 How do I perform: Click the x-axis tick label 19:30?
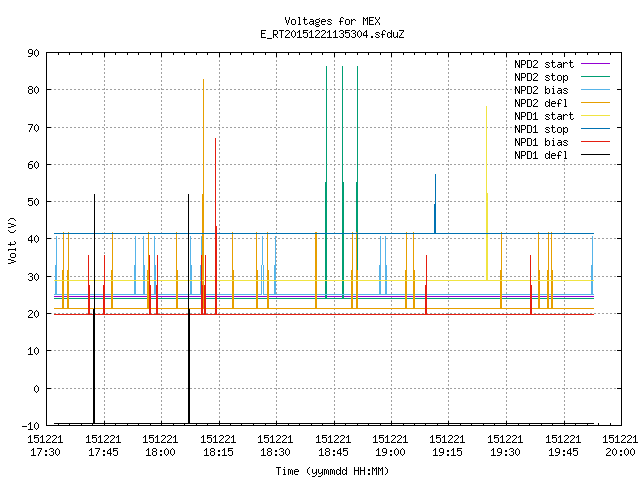506,452
